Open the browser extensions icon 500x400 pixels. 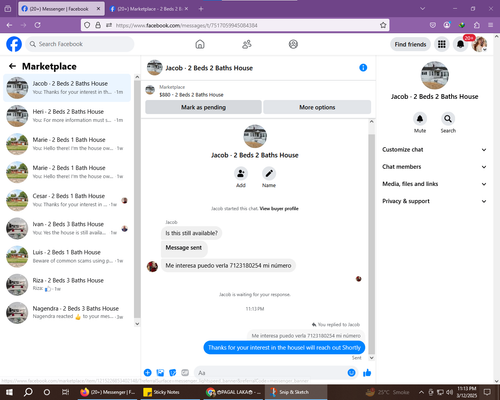[x=477, y=25]
